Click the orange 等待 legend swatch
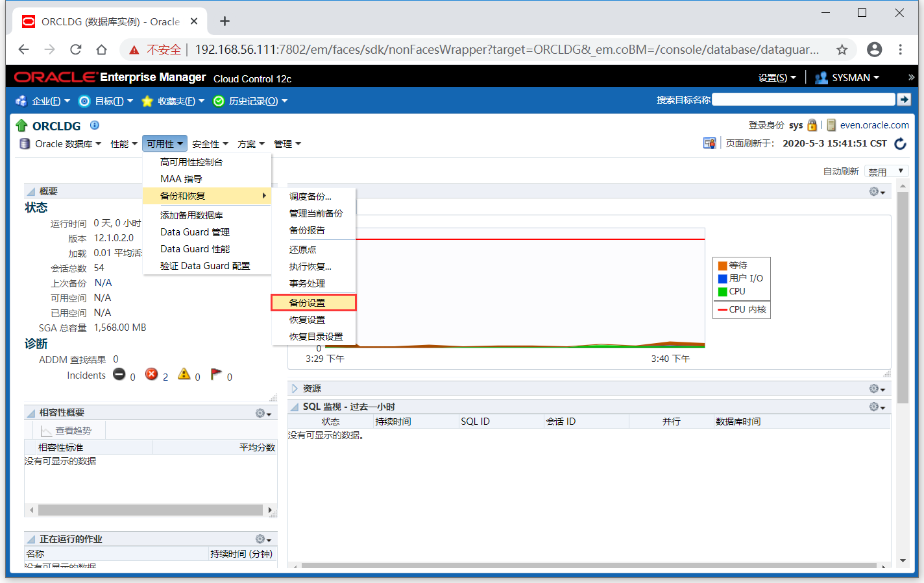This screenshot has width=924, height=583. point(722,265)
